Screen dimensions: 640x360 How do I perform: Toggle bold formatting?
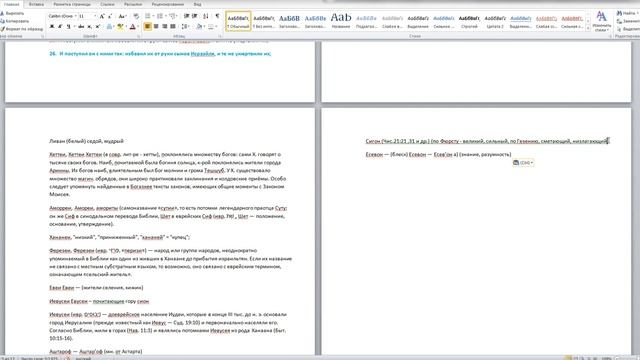[52, 27]
